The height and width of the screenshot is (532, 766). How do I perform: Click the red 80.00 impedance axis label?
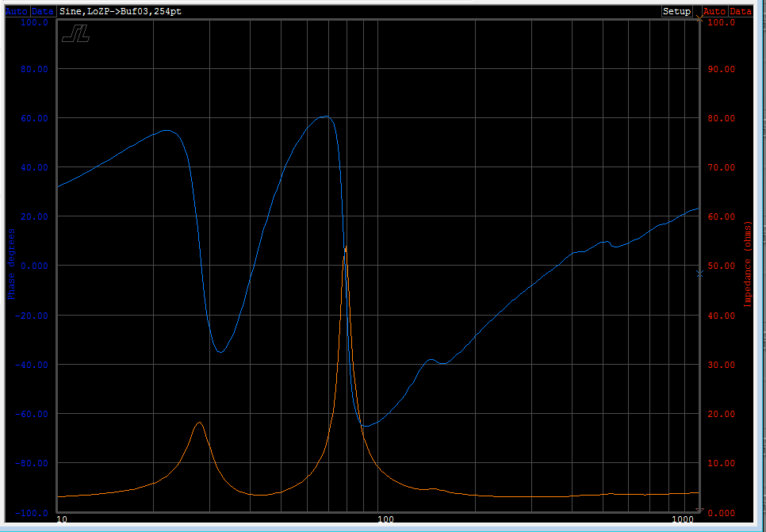point(722,118)
